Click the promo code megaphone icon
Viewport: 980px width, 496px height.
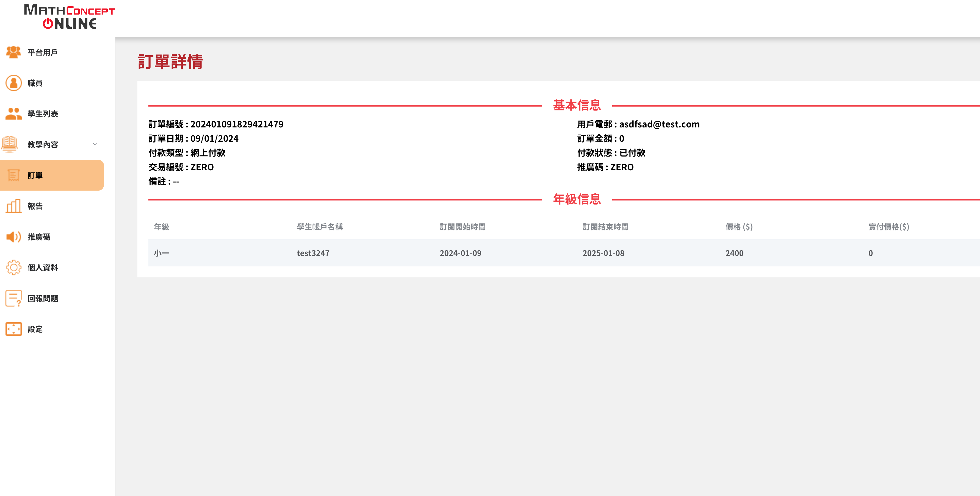[x=13, y=237]
